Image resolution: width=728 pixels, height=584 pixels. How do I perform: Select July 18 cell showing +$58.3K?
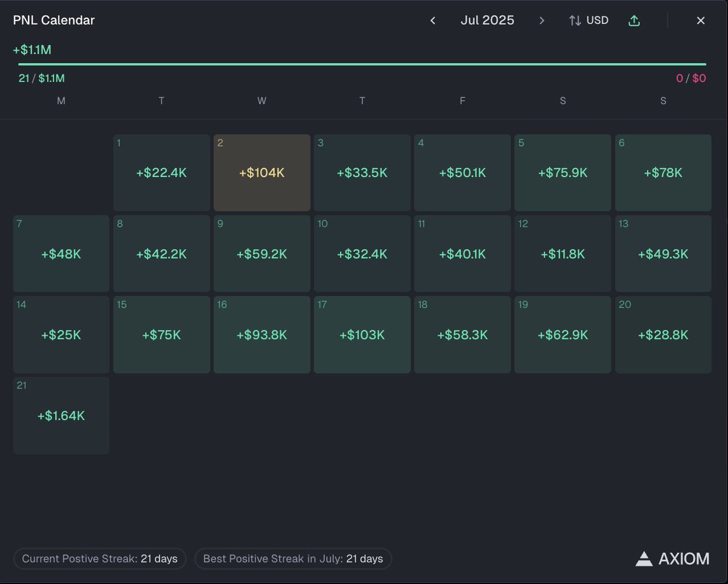click(x=462, y=335)
